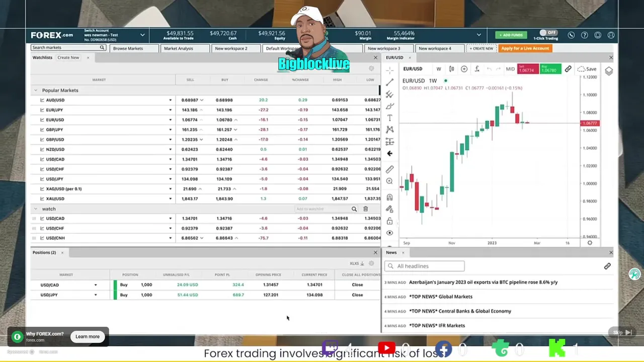This screenshot has width=644, height=362.
Task: Click the green Buy 1.06780 price button
Action: coord(550,69)
